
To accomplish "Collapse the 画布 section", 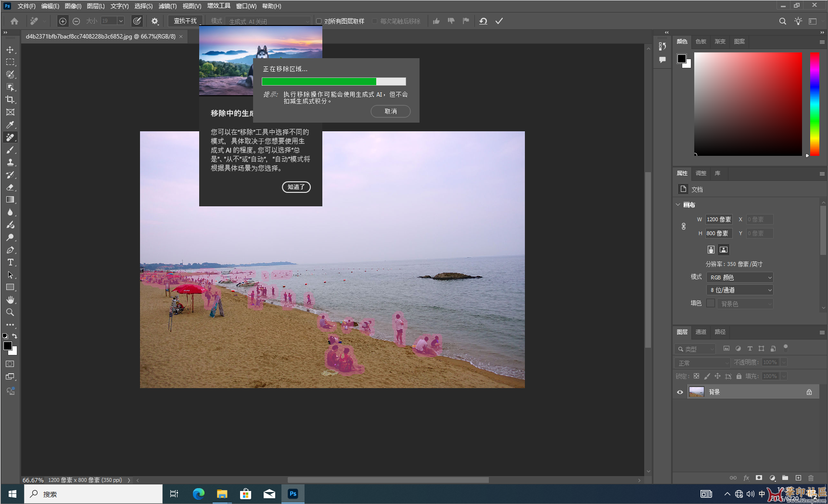I will (678, 205).
